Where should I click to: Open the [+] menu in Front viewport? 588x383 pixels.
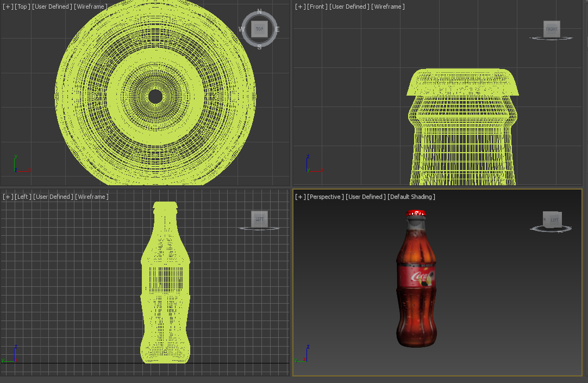pos(300,7)
